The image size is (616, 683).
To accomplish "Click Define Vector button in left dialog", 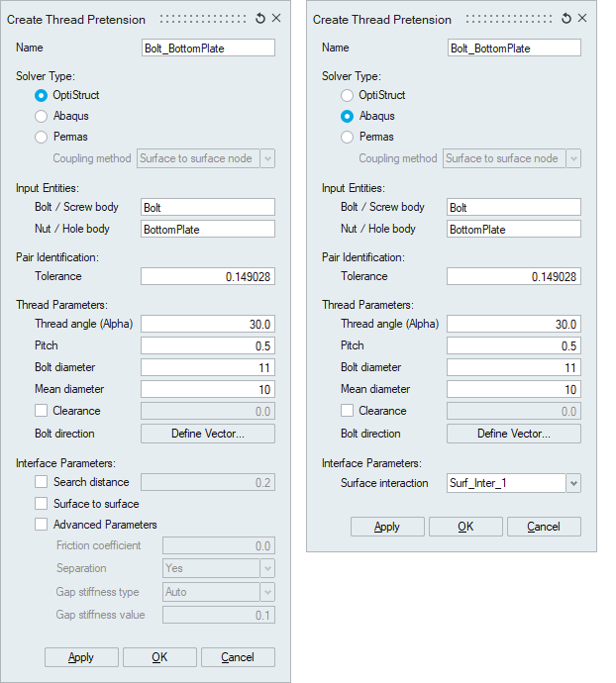I will 208,434.
